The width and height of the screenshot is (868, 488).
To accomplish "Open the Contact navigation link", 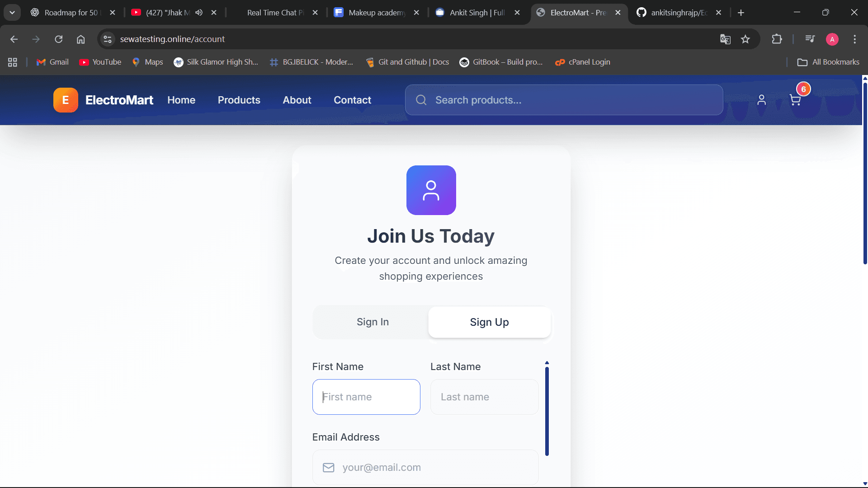I will point(352,100).
